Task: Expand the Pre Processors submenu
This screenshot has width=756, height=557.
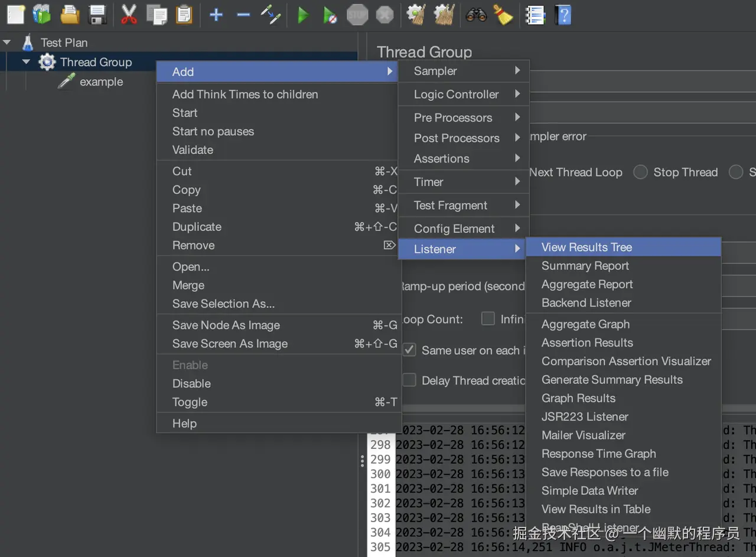Action: [464, 118]
